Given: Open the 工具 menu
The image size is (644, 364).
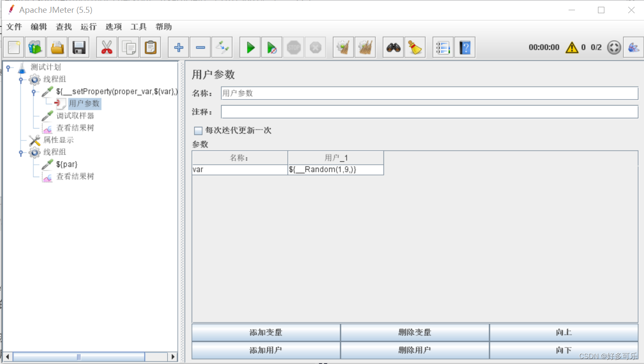Looking at the screenshot, I should 139,27.
